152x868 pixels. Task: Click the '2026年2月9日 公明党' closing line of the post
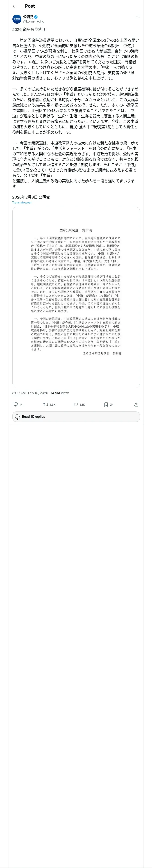pos(31,197)
